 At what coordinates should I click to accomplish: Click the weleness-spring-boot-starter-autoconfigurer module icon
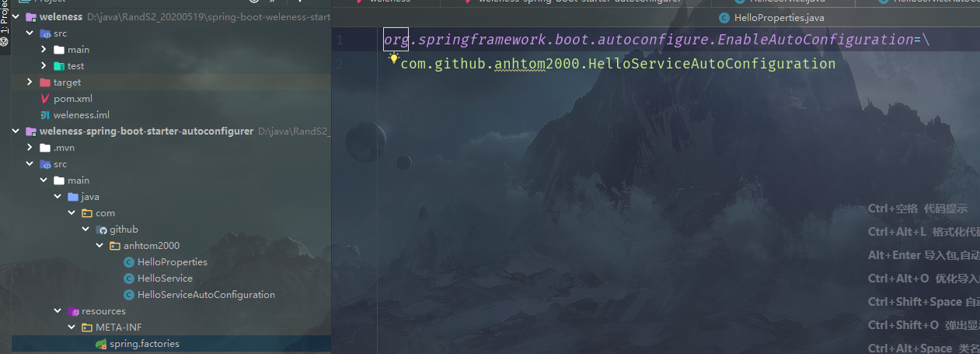(31, 131)
